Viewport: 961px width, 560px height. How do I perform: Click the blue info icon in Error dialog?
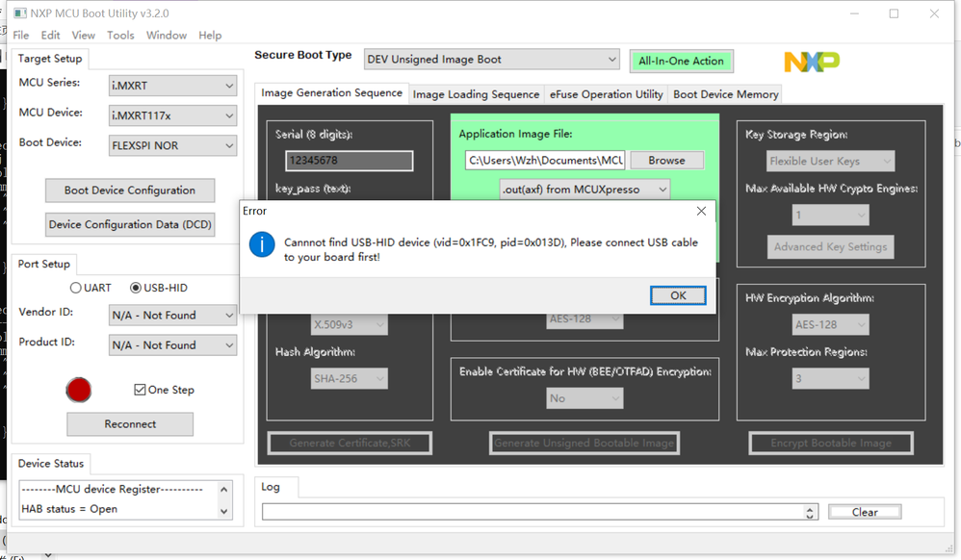(262, 244)
